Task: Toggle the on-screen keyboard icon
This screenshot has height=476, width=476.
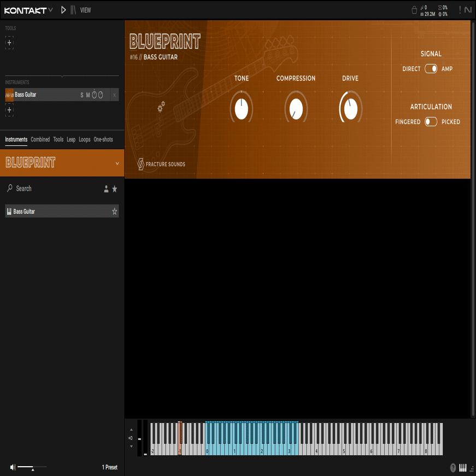Action: [462, 468]
